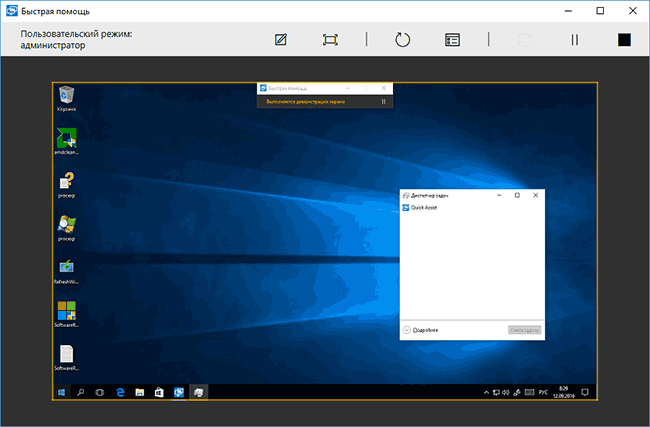Pause screen sharing in the remote Быстрая помощь bar

(x=383, y=102)
